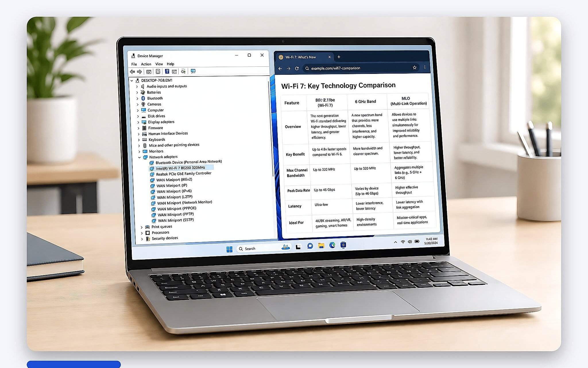Launch Microsoft Edge from the taskbar
The width and height of the screenshot is (588, 368).
coord(332,245)
